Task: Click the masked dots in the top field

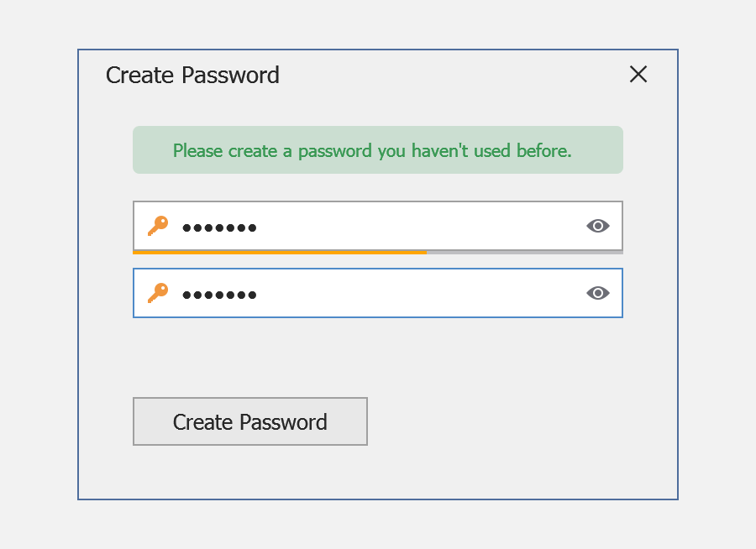Action: click(219, 227)
